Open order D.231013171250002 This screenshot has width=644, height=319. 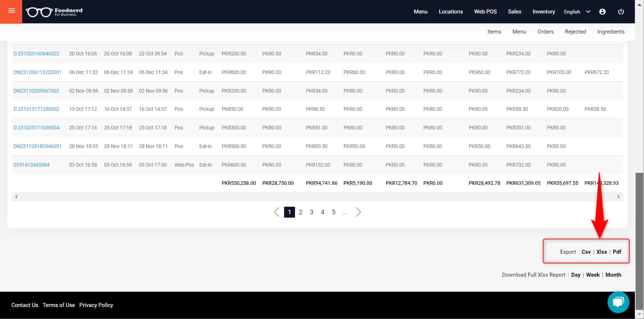[36, 109]
